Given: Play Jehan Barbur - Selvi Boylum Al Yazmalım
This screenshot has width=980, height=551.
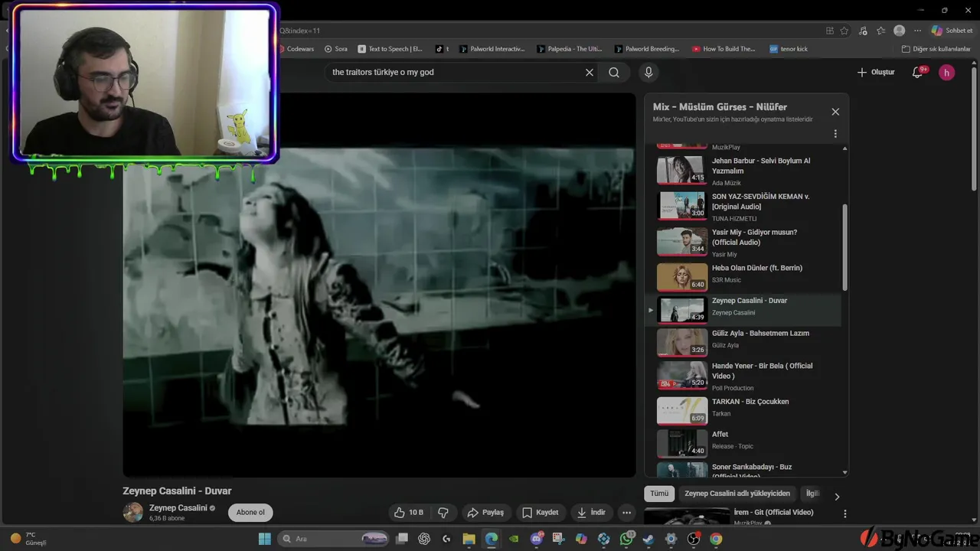Looking at the screenshot, I should pos(743,170).
